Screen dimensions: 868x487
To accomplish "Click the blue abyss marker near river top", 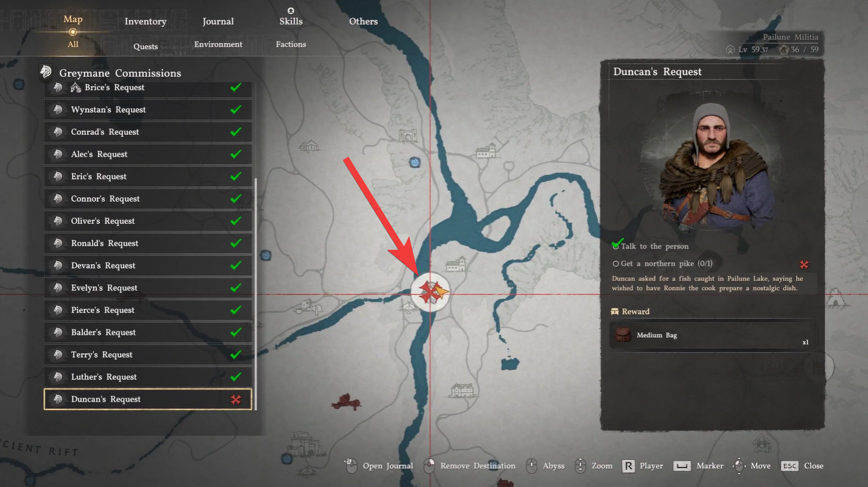I will point(415,162).
